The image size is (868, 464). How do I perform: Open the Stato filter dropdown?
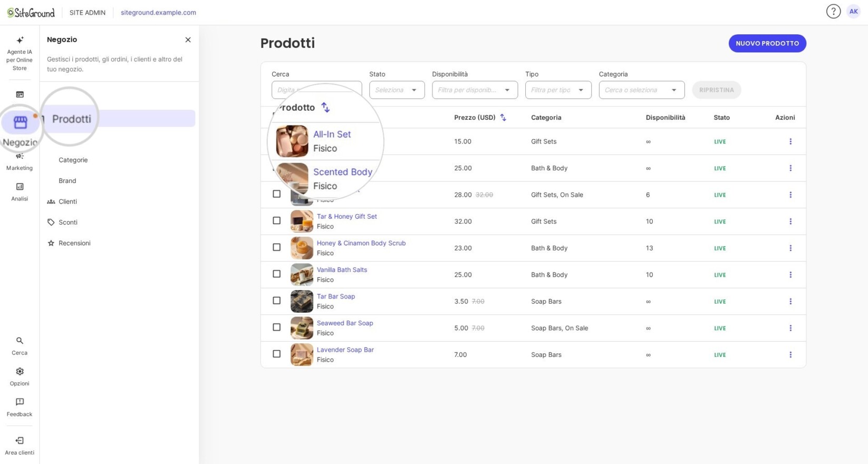click(397, 90)
